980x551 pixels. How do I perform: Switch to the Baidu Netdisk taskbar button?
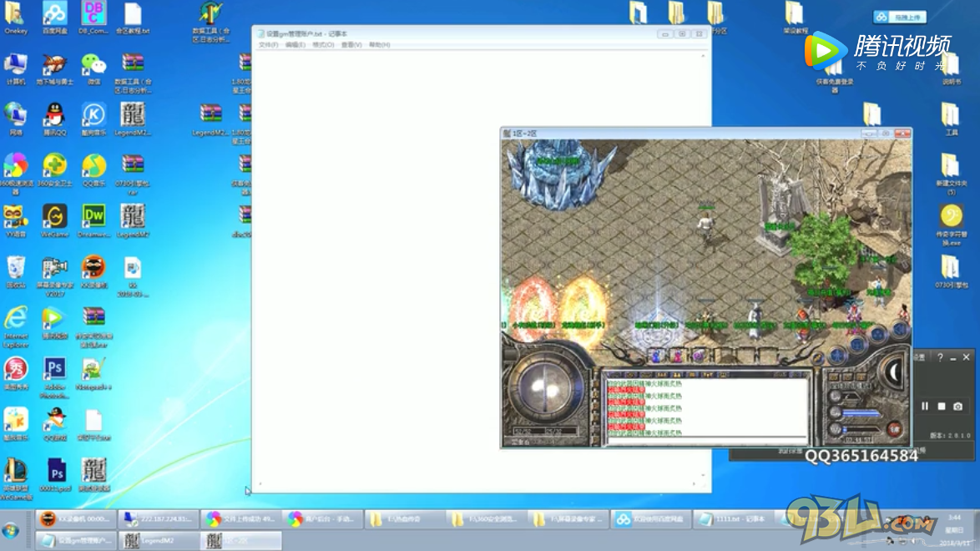[x=650, y=519]
